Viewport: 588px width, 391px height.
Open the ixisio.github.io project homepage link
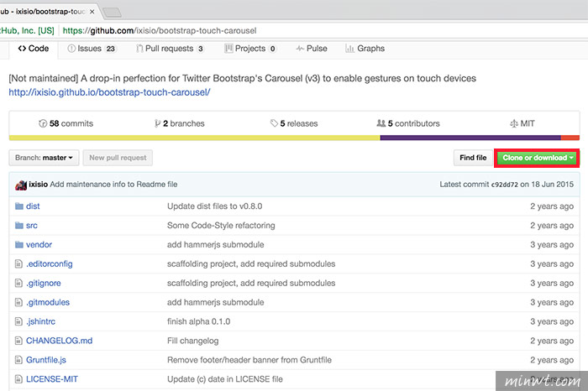coord(109,92)
